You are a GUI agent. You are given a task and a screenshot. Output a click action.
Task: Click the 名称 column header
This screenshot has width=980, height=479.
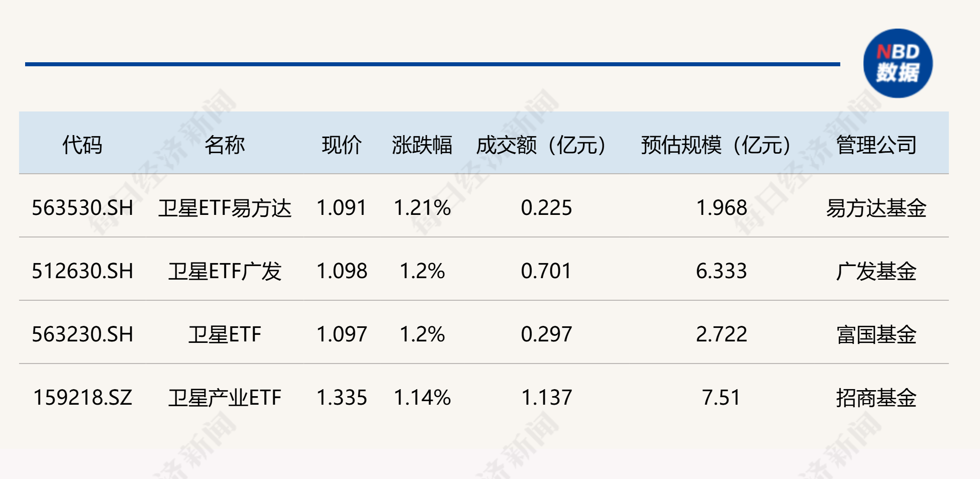coord(225,145)
